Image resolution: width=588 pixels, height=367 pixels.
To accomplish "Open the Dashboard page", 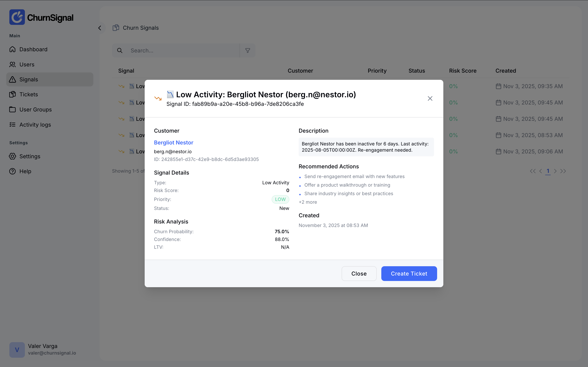I will (x=33, y=50).
